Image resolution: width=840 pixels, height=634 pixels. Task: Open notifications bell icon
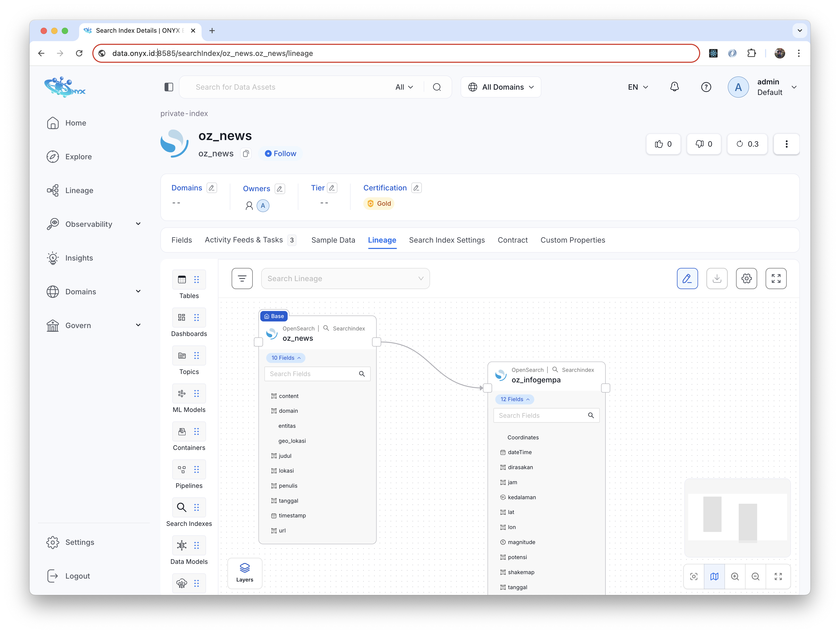coord(674,87)
